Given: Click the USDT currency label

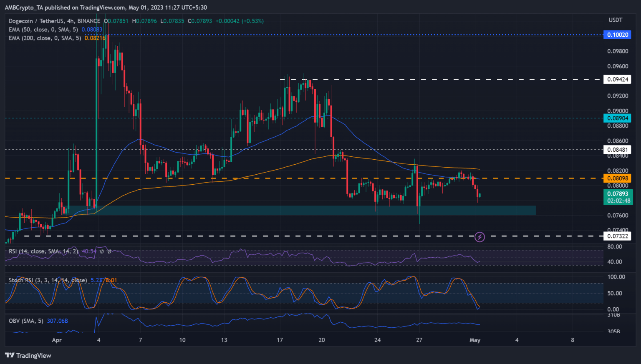Looking at the screenshot, I should pyautogui.click(x=615, y=20).
